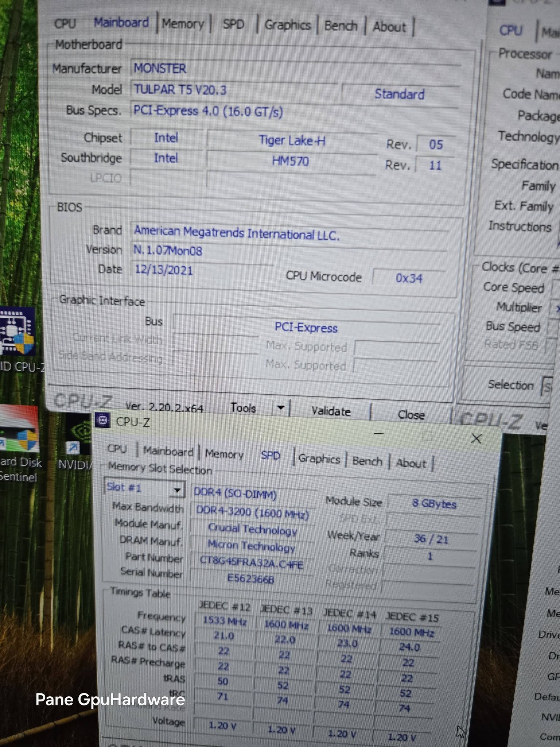Click the Intel value in the Southbridge row

[166, 158]
